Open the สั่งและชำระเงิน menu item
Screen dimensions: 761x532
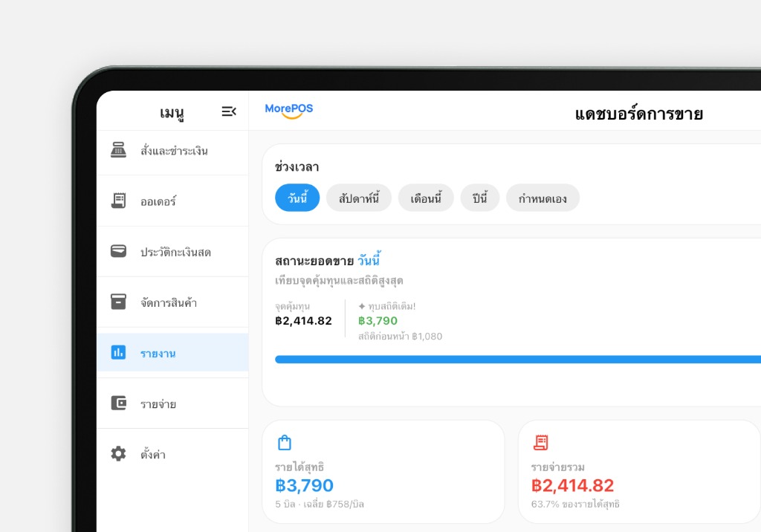click(x=172, y=150)
